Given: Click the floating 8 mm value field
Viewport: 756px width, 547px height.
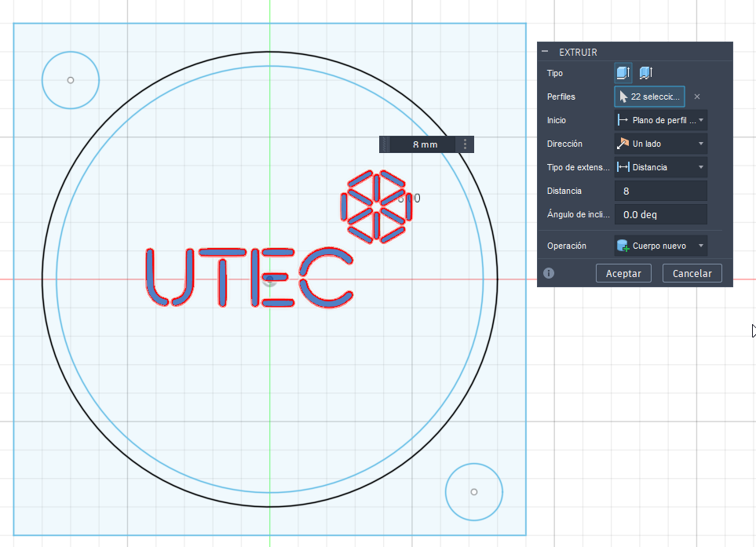Looking at the screenshot, I should [424, 144].
